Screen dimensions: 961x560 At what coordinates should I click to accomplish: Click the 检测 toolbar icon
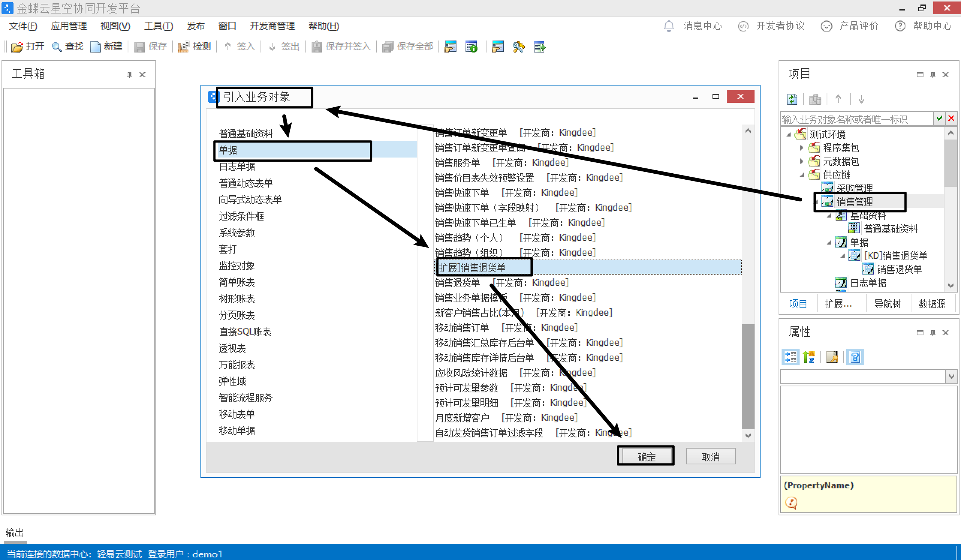point(183,47)
